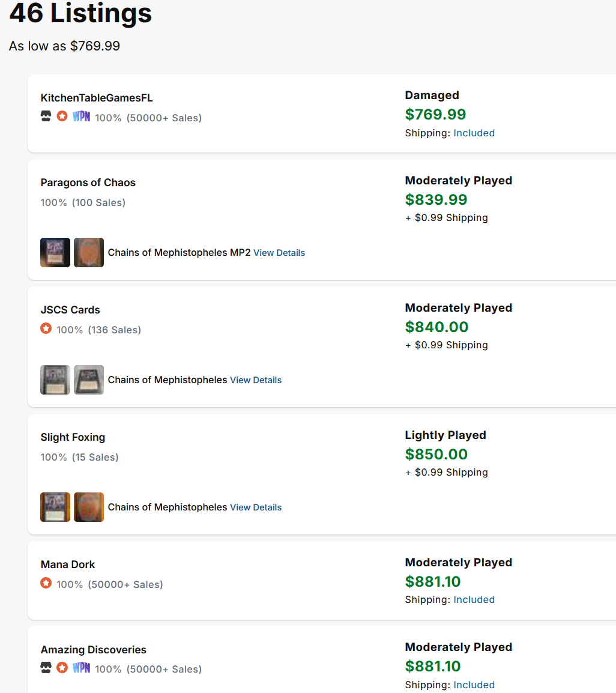
Task: Open the first card photo from JSCS Cards
Action: (x=55, y=380)
